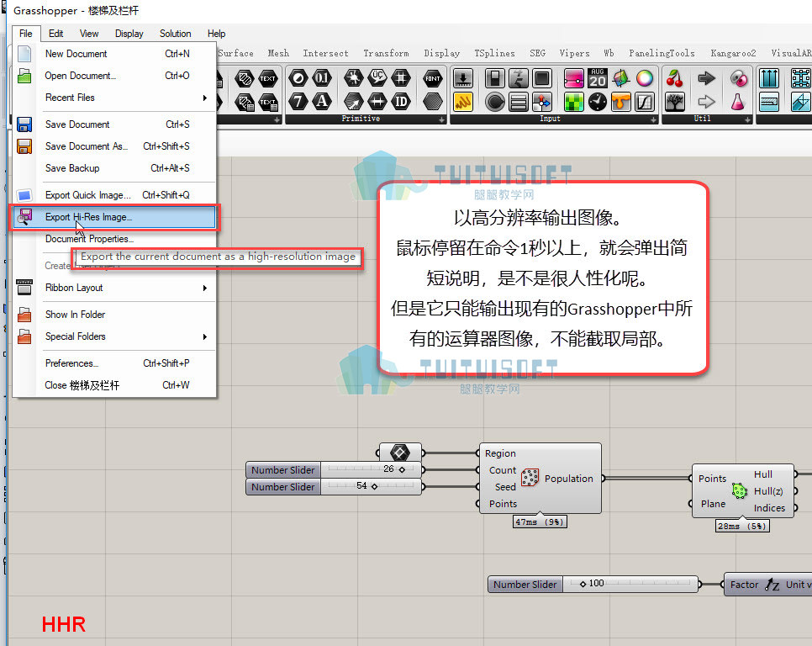
Task: Open the Solution menu
Action: 175,34
